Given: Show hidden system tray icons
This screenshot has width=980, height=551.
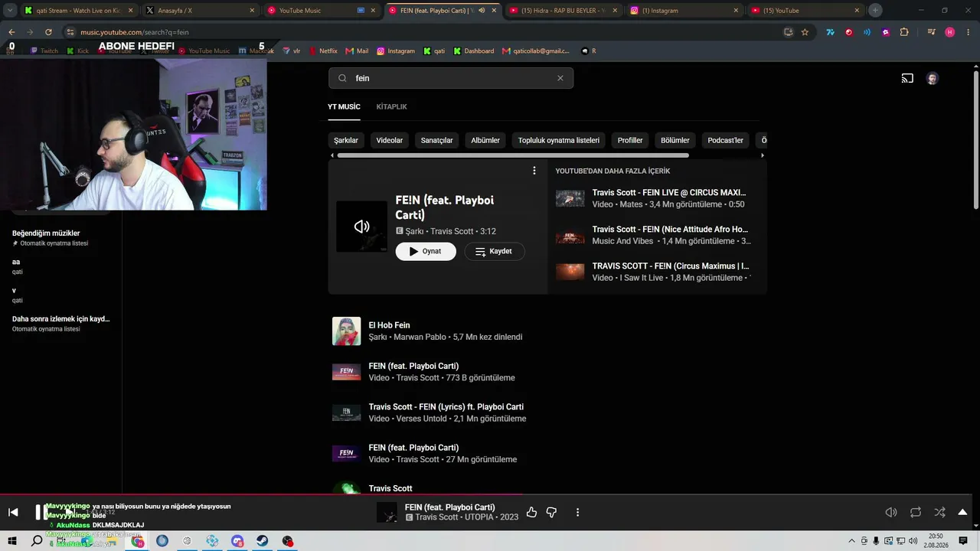Looking at the screenshot, I should 851,541.
